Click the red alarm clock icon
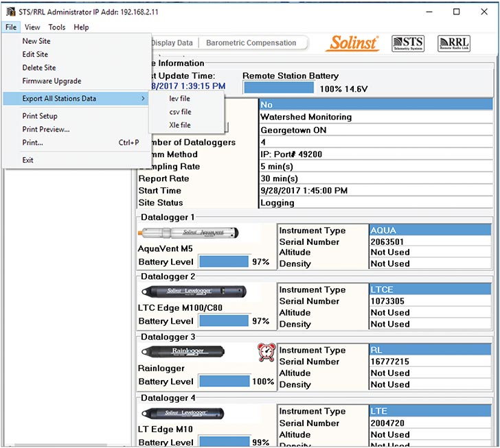 [x=266, y=352]
